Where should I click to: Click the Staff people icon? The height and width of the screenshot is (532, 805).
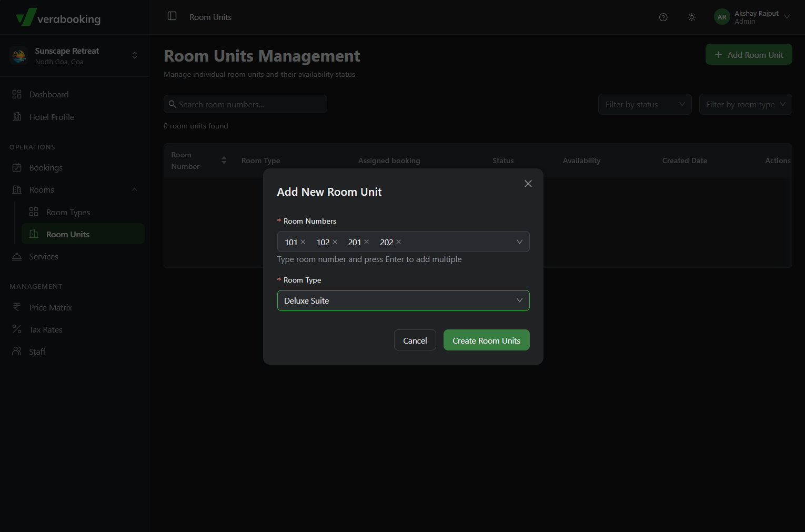(x=17, y=351)
